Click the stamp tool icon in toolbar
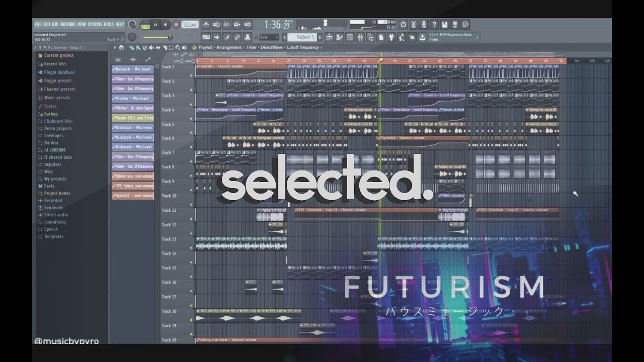 point(248,37)
